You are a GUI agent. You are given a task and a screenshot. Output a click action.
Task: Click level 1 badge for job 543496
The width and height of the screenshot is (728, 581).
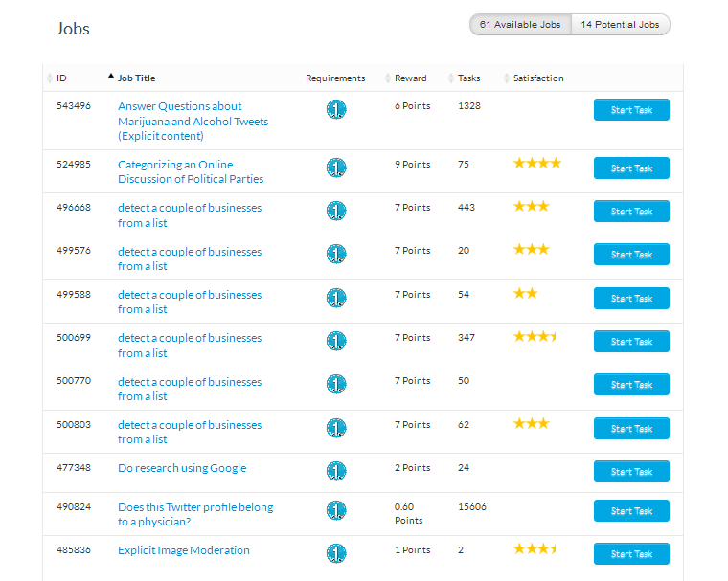pyautogui.click(x=336, y=110)
